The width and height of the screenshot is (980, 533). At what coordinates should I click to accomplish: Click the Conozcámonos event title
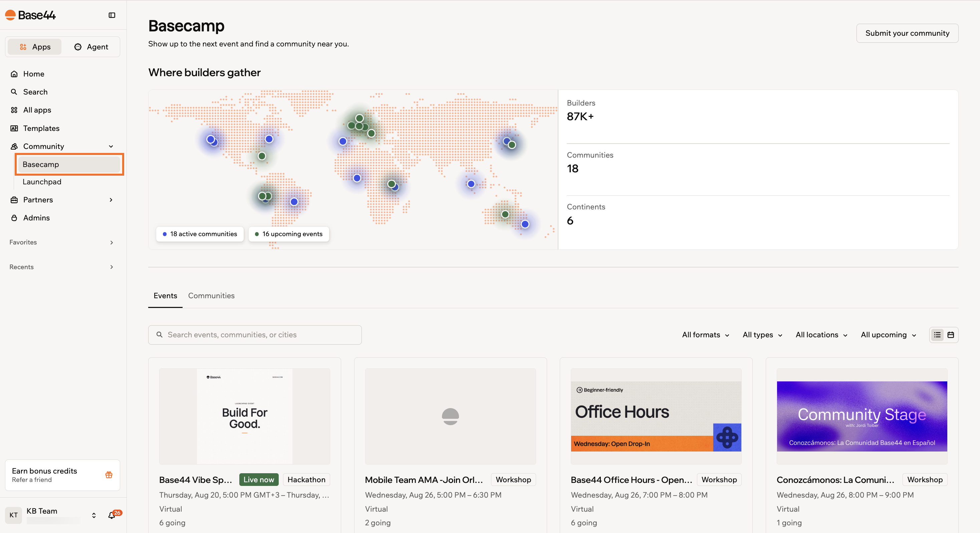click(x=835, y=480)
